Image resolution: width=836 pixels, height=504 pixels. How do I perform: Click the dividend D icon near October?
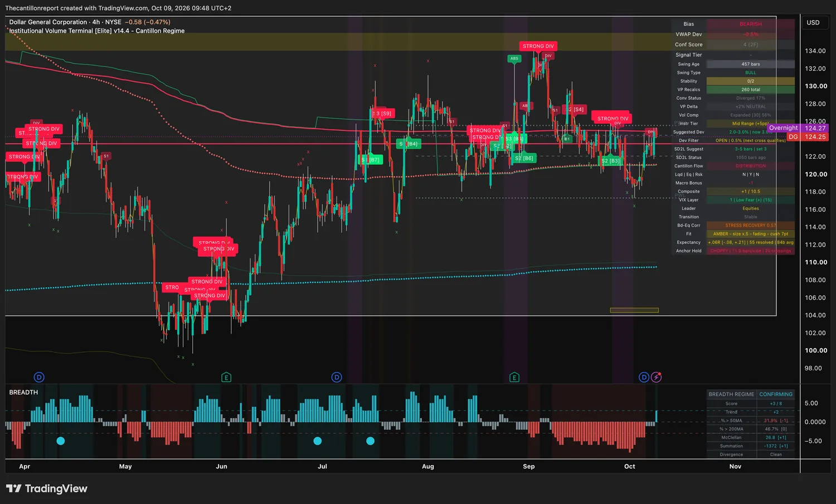point(644,377)
